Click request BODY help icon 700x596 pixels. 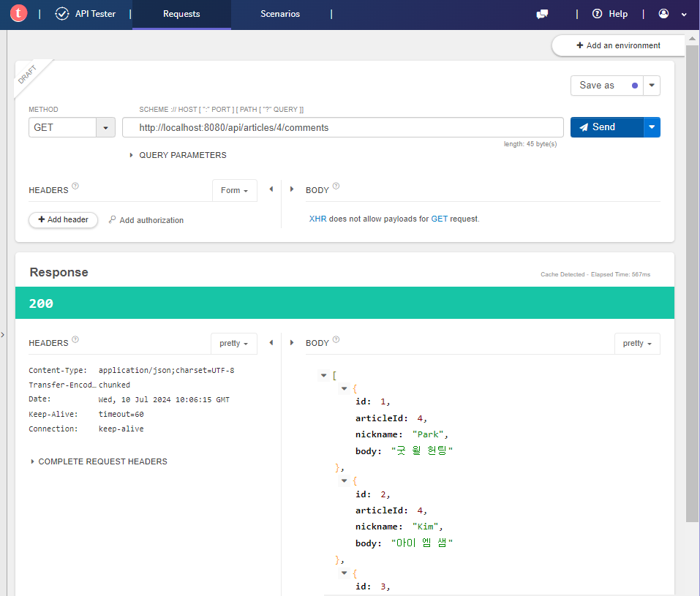point(336,186)
